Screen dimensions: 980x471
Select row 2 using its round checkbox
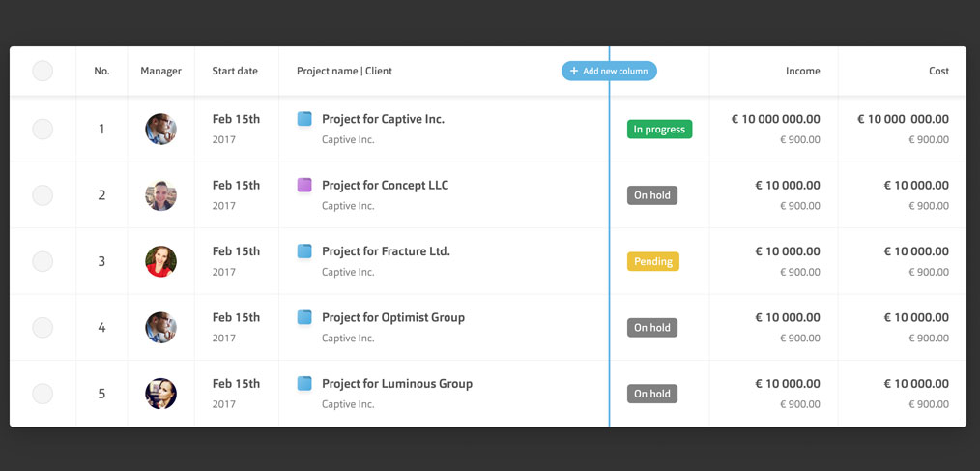click(x=43, y=195)
